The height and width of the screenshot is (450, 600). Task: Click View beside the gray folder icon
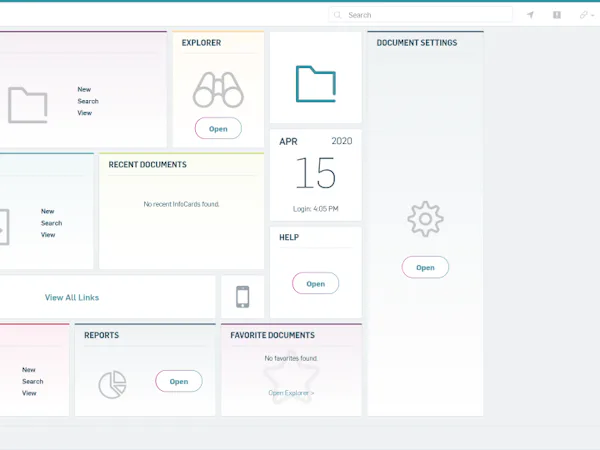85,113
